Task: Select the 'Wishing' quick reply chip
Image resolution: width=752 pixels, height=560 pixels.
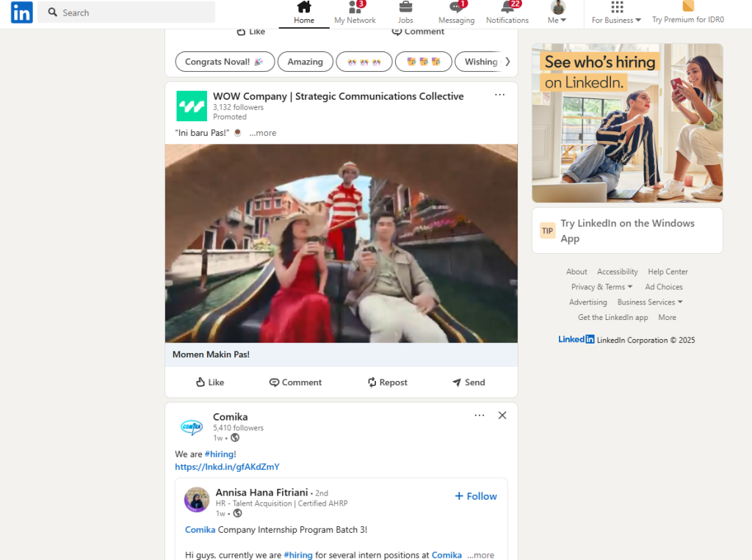Action: [480, 62]
